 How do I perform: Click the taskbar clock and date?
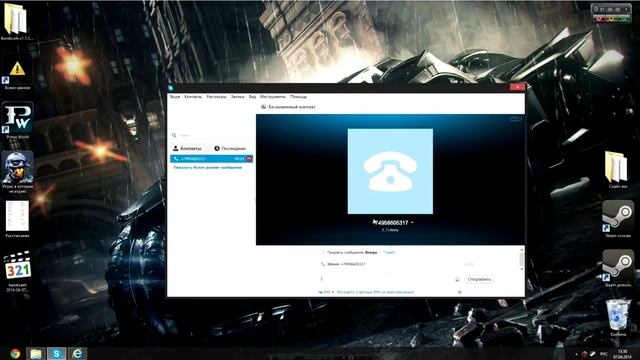[x=622, y=354]
